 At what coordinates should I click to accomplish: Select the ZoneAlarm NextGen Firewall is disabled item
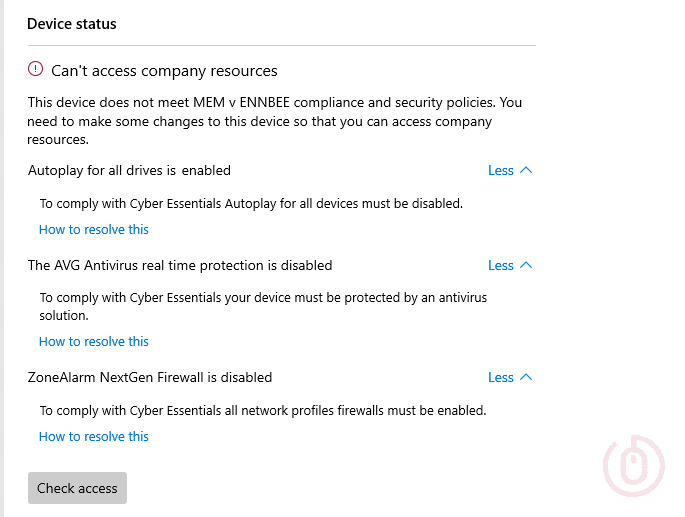[150, 377]
